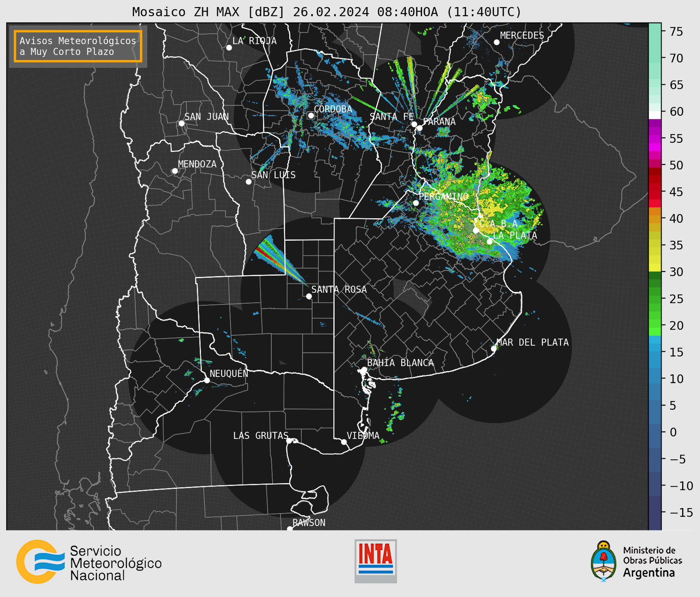Click the 75 label on the colorbar scale
Viewport: 700px width, 597px height.
pos(676,32)
